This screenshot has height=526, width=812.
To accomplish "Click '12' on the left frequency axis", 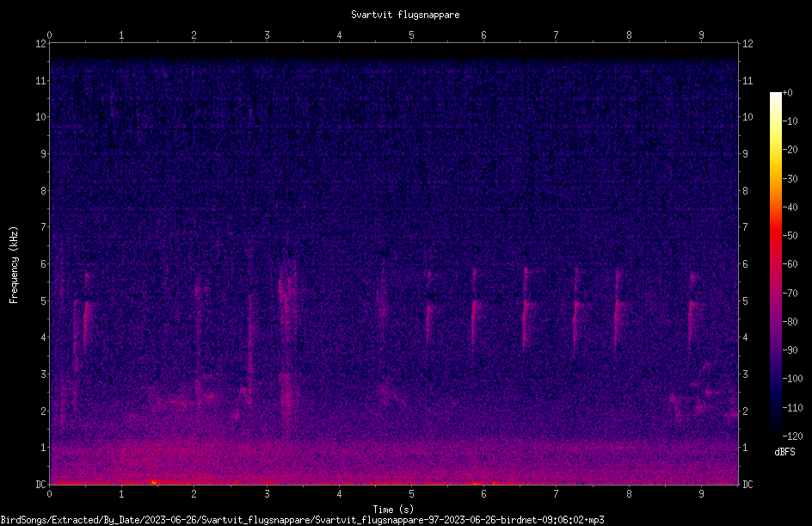I will (41, 44).
